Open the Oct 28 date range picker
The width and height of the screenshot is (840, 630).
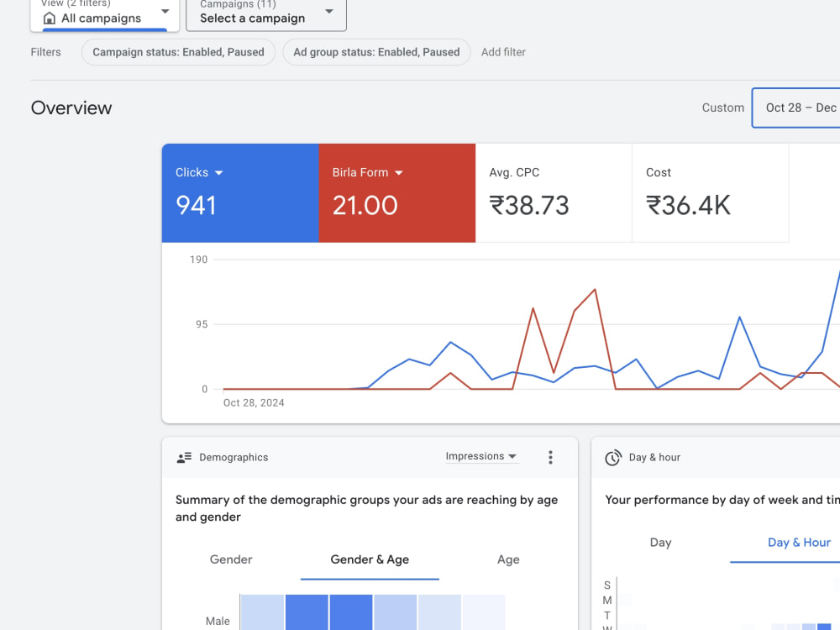point(796,108)
